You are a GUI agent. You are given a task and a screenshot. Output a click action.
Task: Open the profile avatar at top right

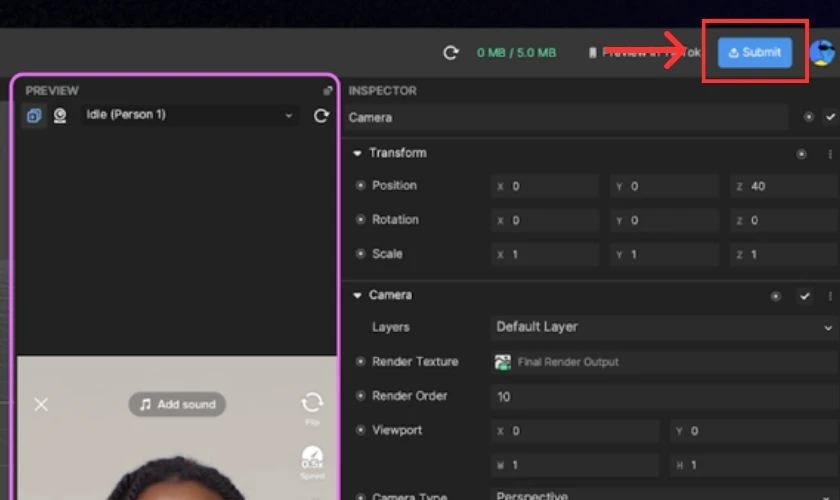click(x=822, y=53)
